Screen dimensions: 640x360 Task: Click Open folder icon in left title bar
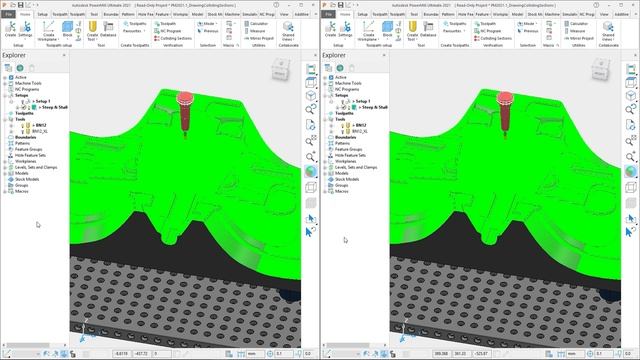13,5
